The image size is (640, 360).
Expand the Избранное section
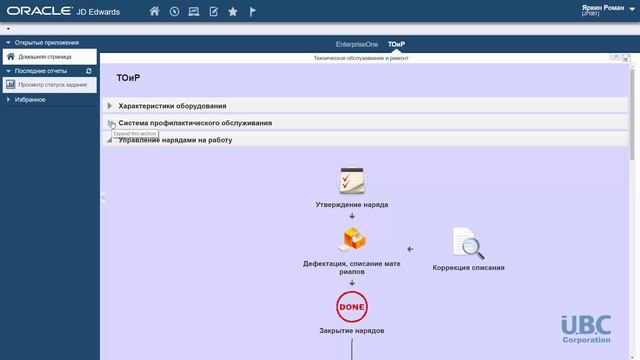8,100
